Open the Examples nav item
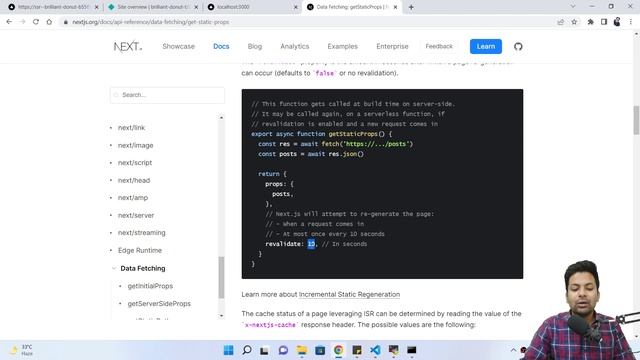Image resolution: width=640 pixels, height=360 pixels. (x=342, y=47)
